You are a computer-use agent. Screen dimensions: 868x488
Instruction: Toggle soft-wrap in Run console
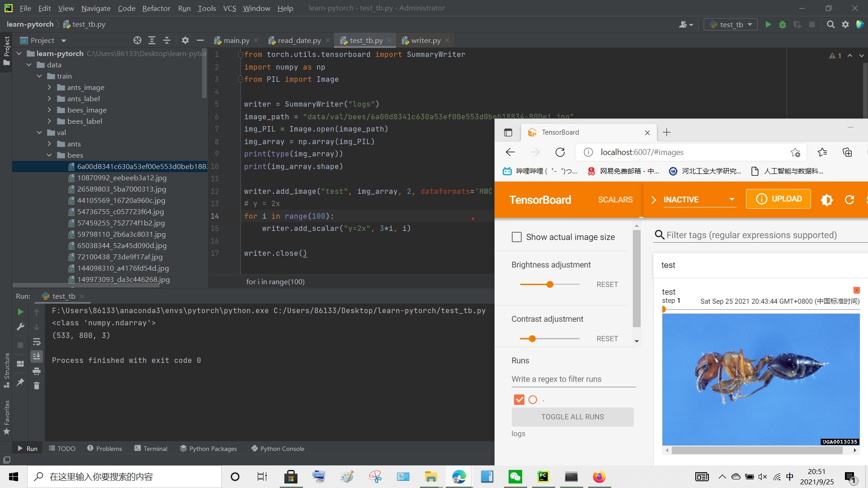[37, 342]
